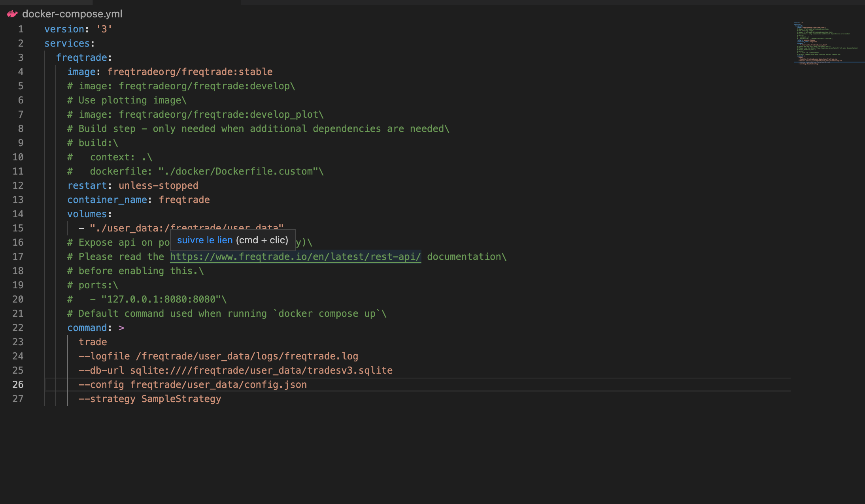Click the volumes keyword on line 14
This screenshot has height=504, width=865.
click(87, 214)
